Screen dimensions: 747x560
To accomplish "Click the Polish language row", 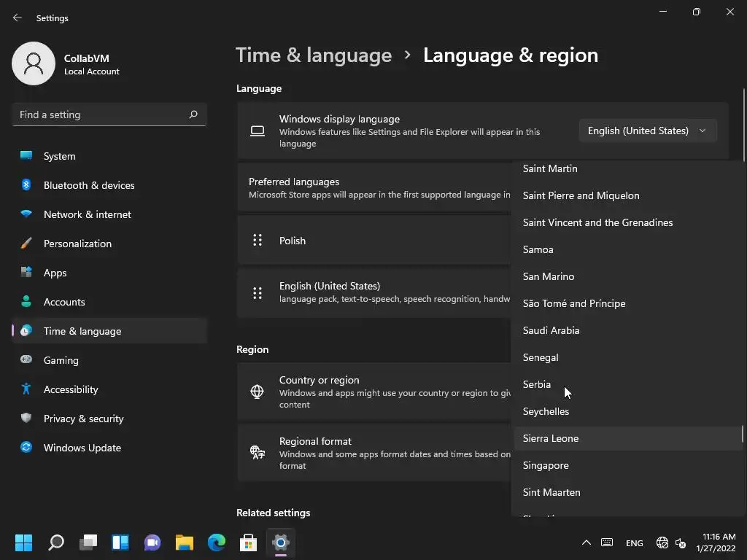I will (x=374, y=241).
